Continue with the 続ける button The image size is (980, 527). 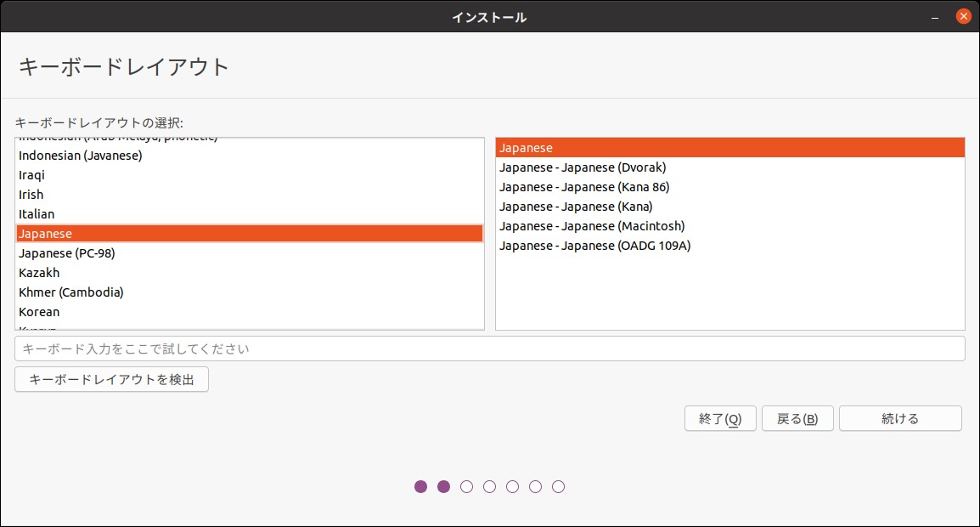coord(900,419)
